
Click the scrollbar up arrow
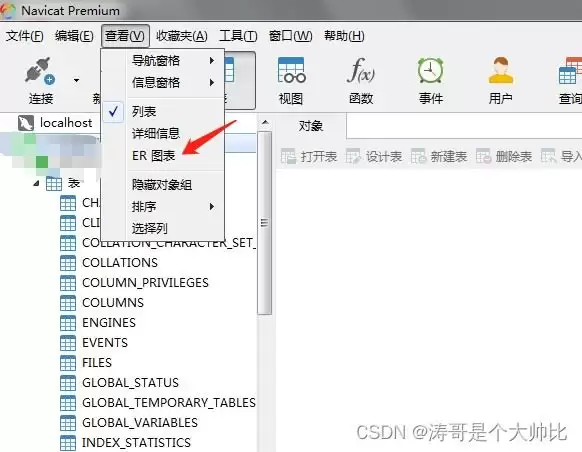pyautogui.click(x=265, y=122)
